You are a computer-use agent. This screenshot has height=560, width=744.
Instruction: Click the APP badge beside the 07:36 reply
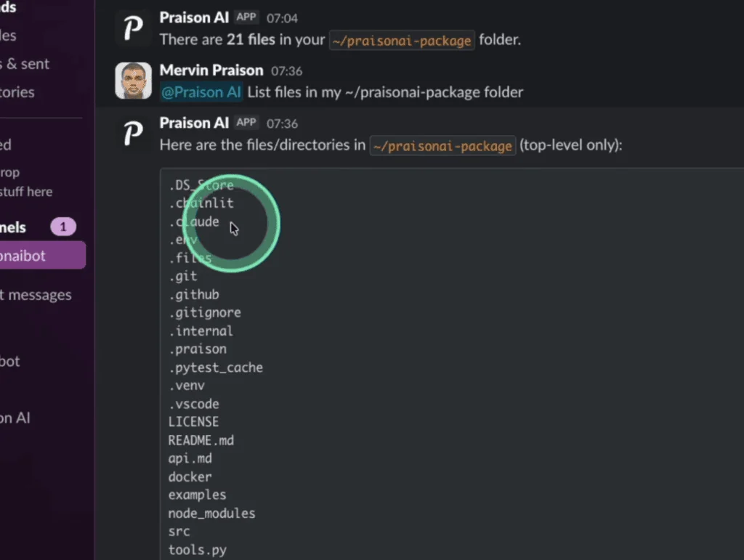click(x=247, y=123)
